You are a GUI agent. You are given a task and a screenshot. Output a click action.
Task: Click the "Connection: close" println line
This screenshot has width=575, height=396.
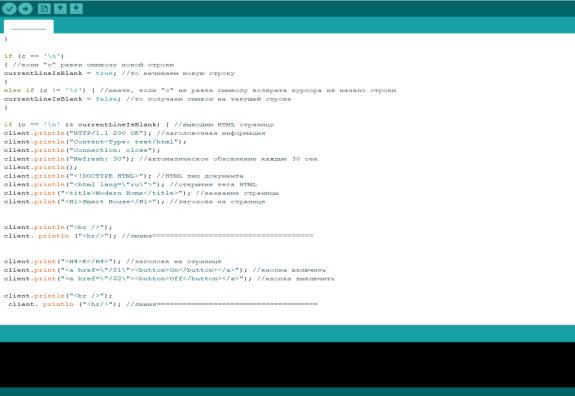tap(82, 150)
